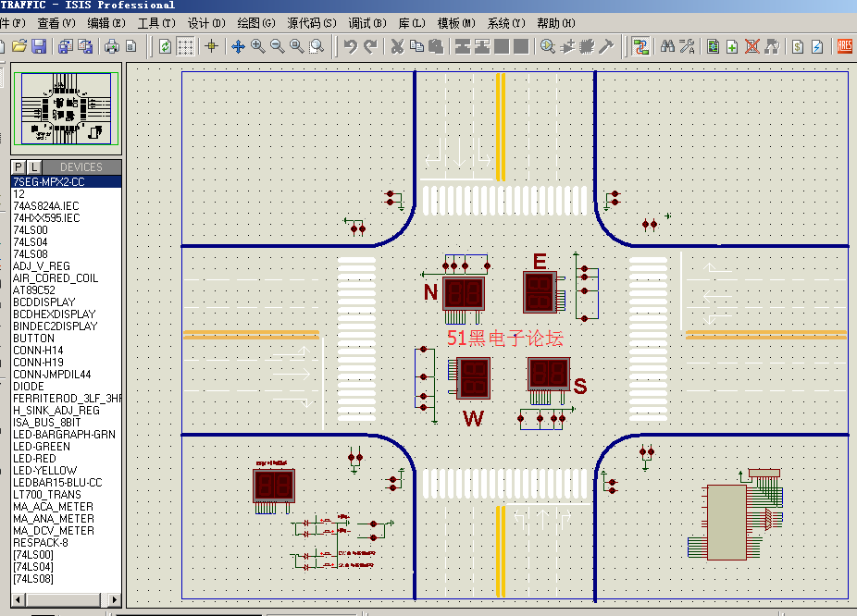Select the blue pan arrows icon
The width and height of the screenshot is (857, 616).
coord(238,46)
